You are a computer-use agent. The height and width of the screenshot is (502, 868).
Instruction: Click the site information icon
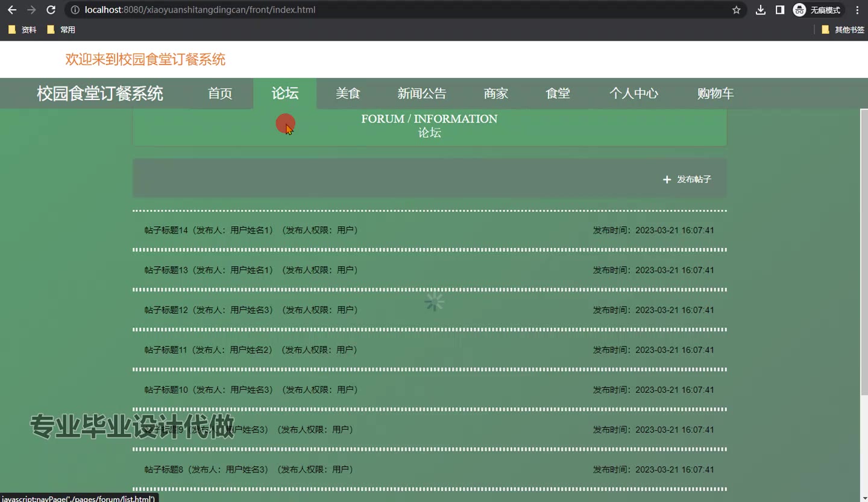click(x=75, y=10)
